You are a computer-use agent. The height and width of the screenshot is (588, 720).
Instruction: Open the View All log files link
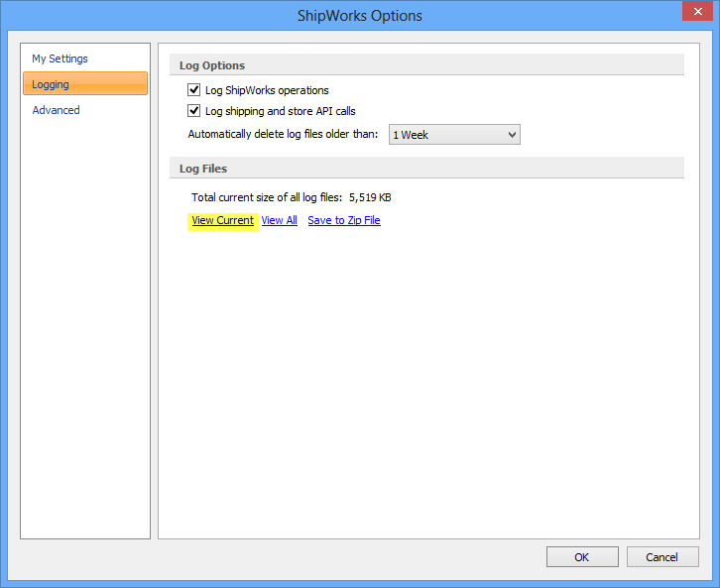pyautogui.click(x=280, y=220)
